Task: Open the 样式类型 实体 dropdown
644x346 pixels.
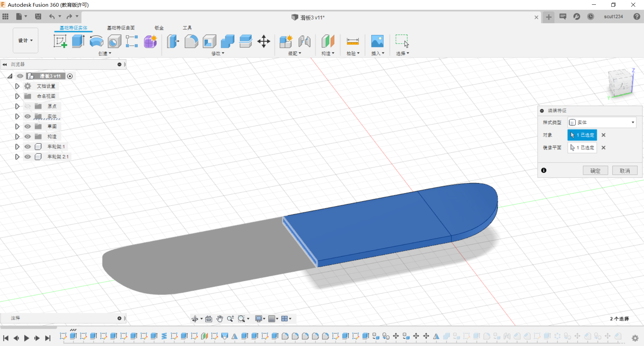Action: (x=602, y=122)
